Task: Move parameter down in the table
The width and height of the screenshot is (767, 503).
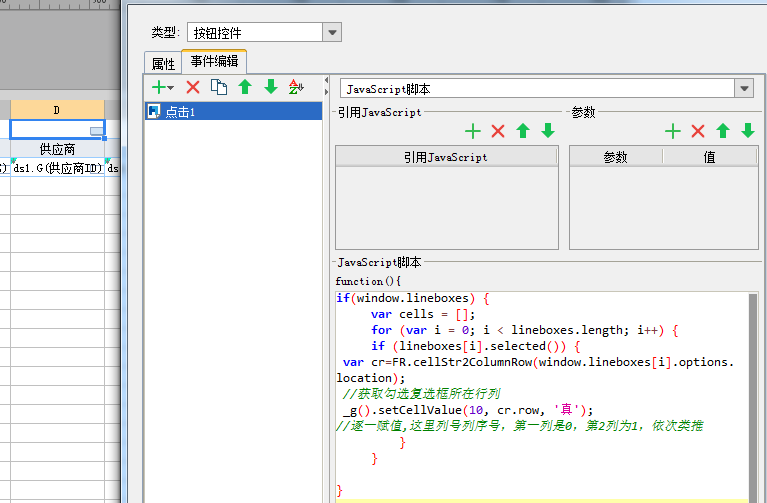Action: pyautogui.click(x=748, y=131)
